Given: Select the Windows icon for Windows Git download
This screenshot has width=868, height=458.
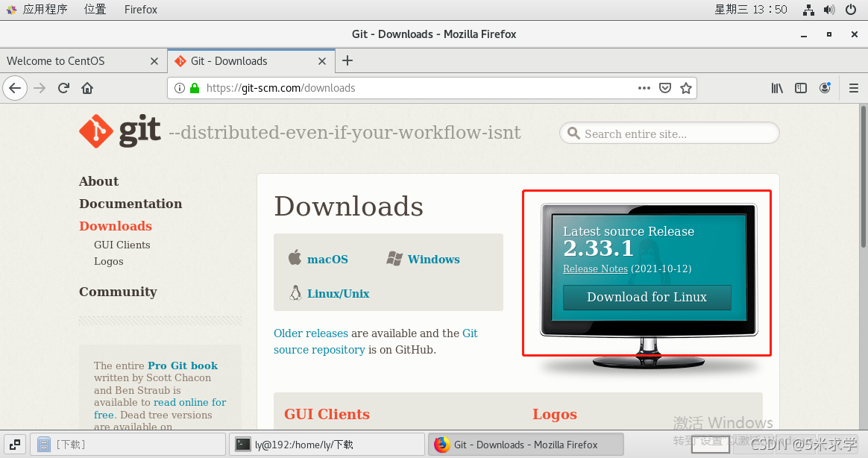Looking at the screenshot, I should coord(393,258).
